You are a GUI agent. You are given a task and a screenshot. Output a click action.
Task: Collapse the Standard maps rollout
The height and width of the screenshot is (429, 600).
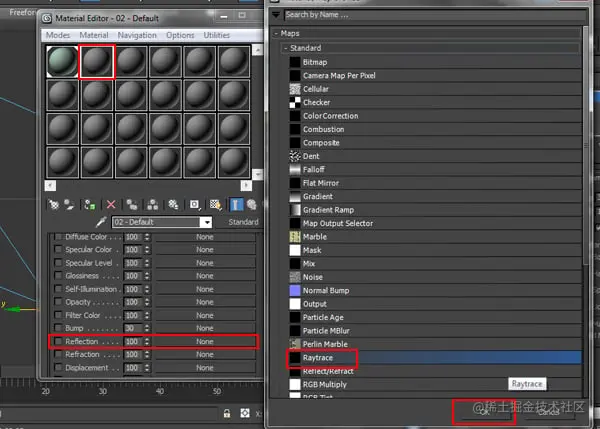coord(285,48)
